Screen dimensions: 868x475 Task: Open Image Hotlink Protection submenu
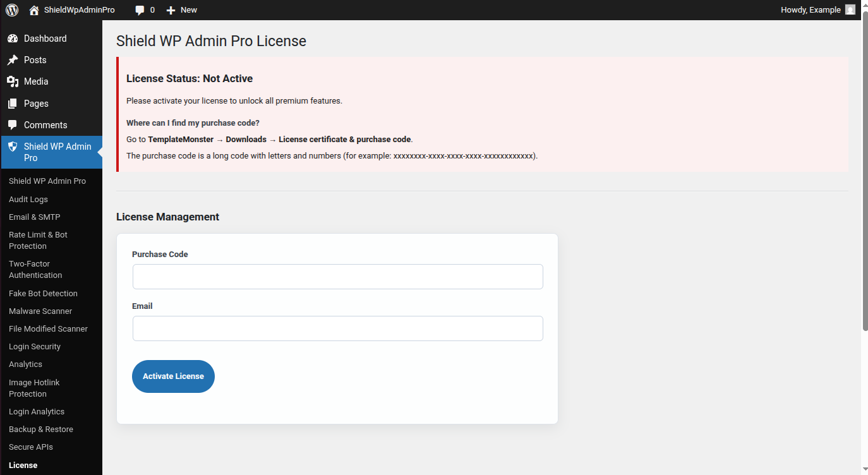coord(34,388)
